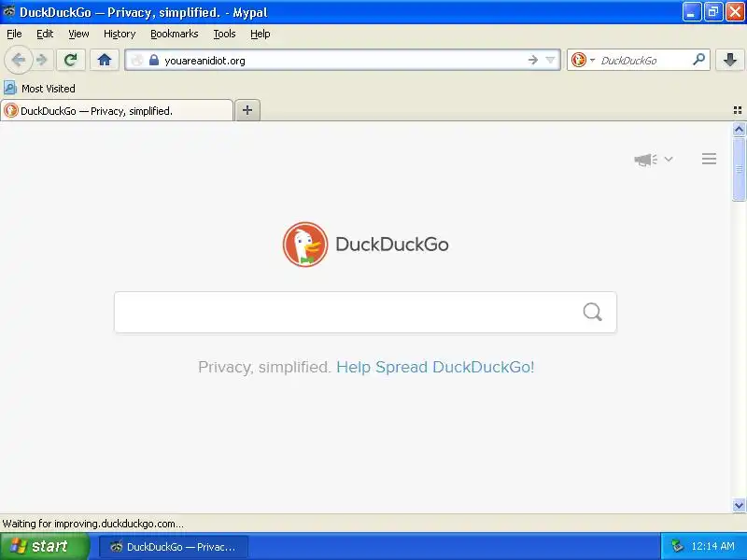Click the scrollbar up arrow
This screenshot has width=747, height=560.
pyautogui.click(x=739, y=129)
